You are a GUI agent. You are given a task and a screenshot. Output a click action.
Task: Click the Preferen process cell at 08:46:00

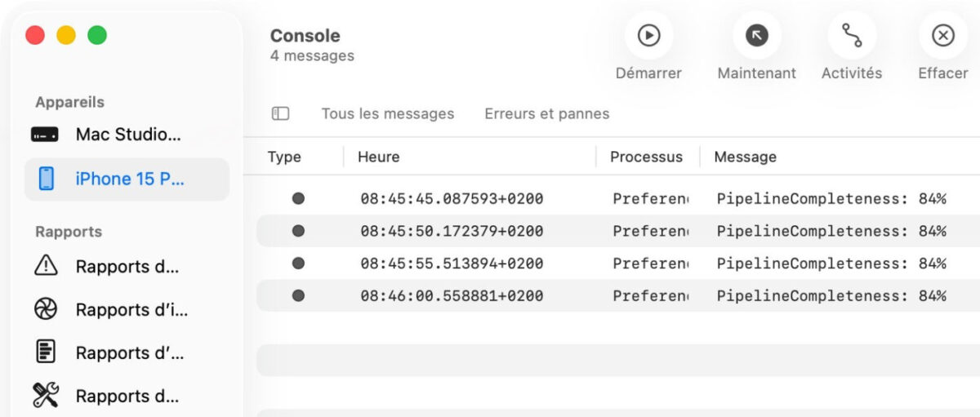(x=651, y=295)
